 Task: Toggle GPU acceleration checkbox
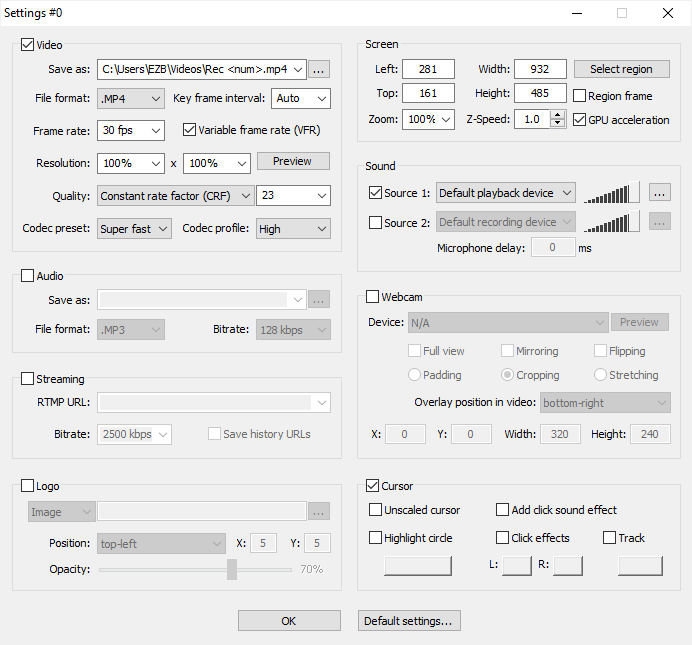coord(579,120)
